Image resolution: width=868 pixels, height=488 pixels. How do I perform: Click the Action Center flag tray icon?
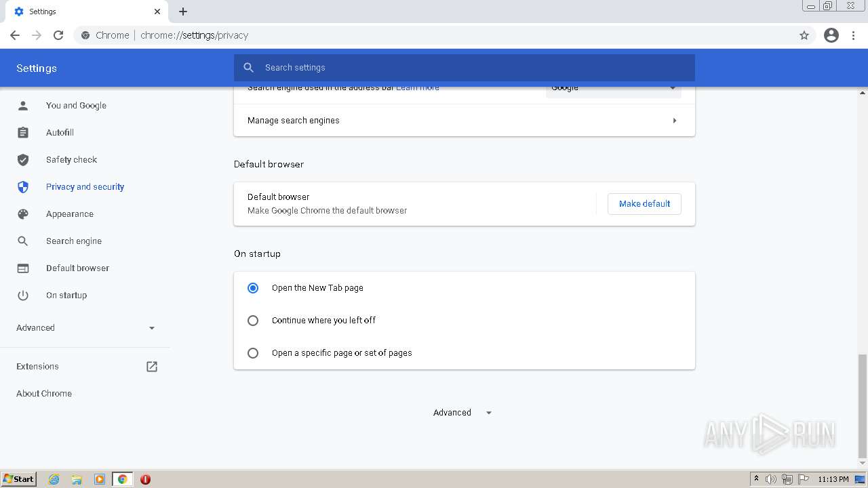pyautogui.click(x=804, y=479)
